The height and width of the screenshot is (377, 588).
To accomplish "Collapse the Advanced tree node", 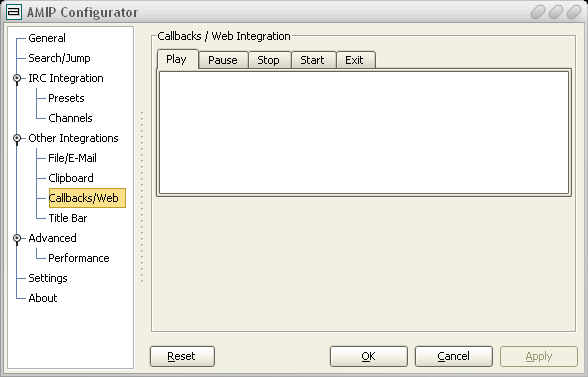I will [x=17, y=238].
